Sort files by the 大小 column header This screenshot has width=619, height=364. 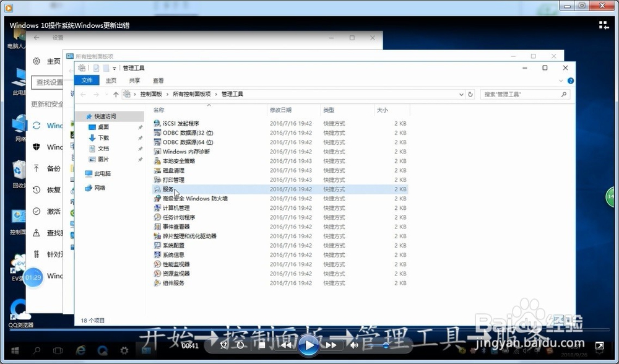coord(382,110)
